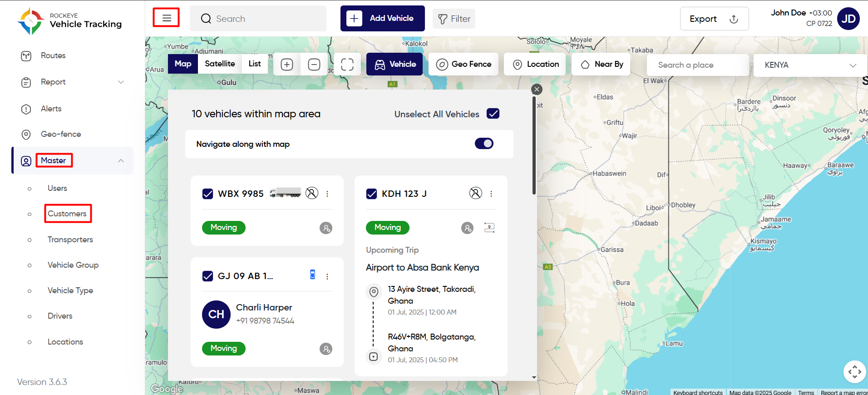Viewport: 868px width, 395px height.
Task: Uncheck Unselect All Vehicles checkbox
Action: click(493, 114)
